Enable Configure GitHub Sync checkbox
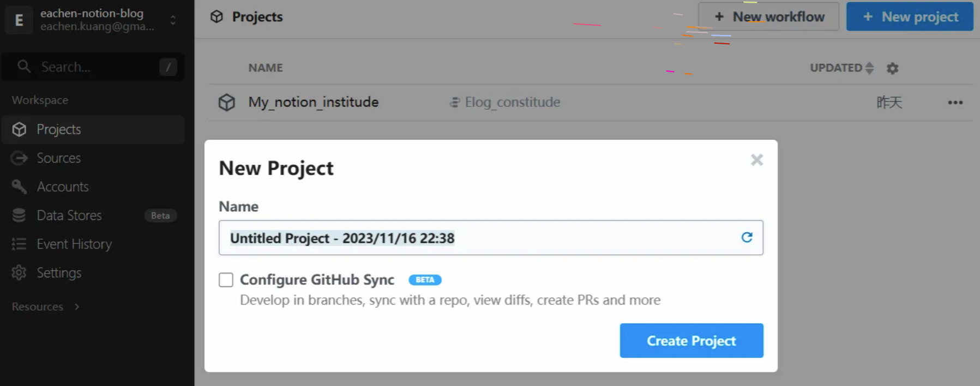 [226, 280]
